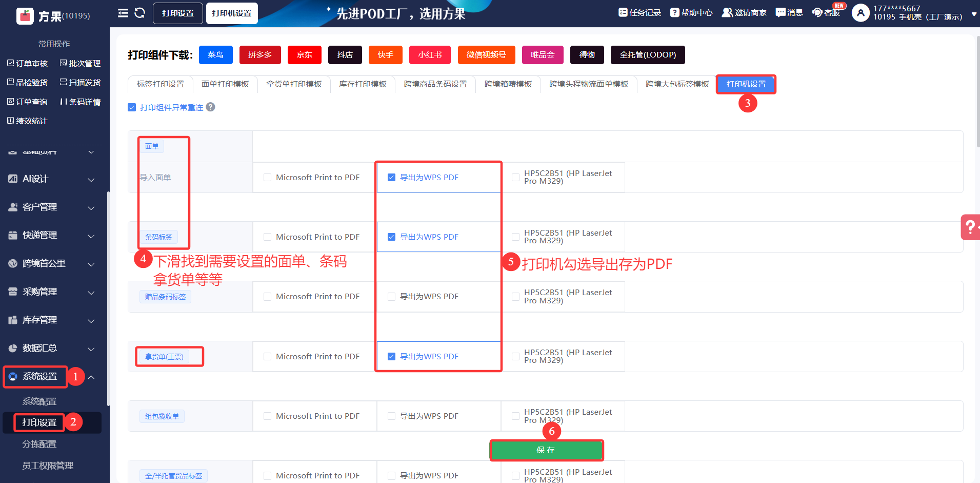Screen dimensions: 980x483
Task: Open 绩效统计 shortcut
Action: 27,121
